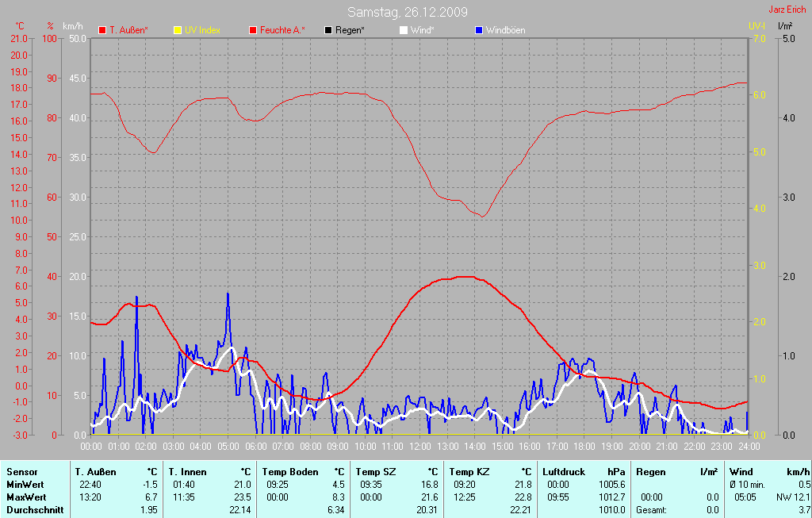Select the Durchschnitt row label
Image resolution: width=812 pixels, height=518 pixels.
tap(34, 510)
